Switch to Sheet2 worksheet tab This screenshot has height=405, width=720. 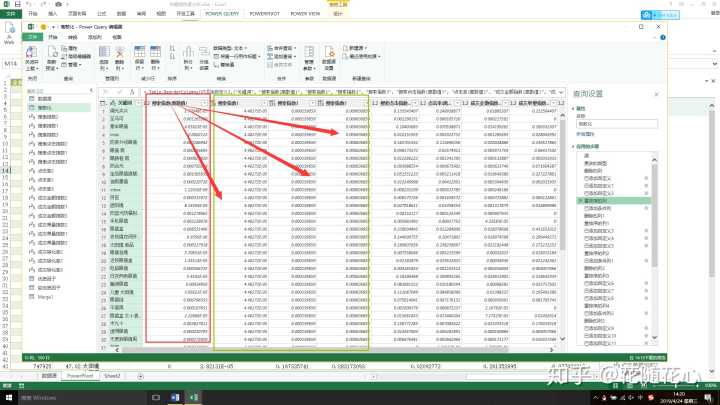pos(113,377)
